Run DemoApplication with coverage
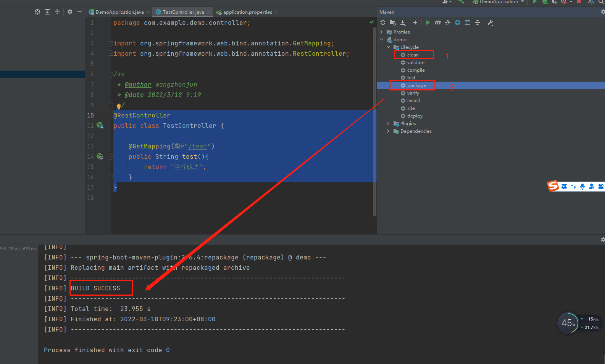The width and height of the screenshot is (605, 364). 555,2
